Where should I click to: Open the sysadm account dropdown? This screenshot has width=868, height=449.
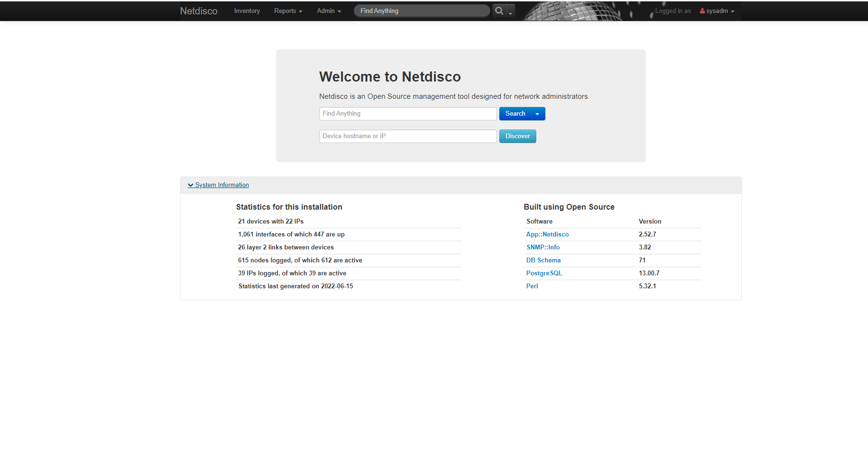[x=717, y=11]
